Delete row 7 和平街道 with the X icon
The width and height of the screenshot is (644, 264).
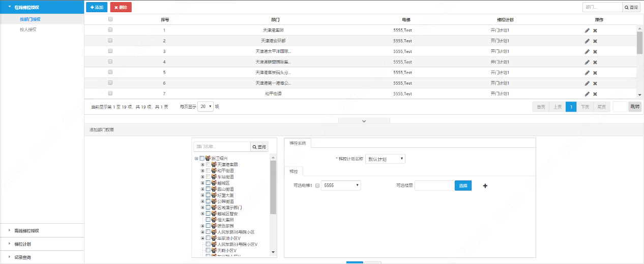click(595, 94)
